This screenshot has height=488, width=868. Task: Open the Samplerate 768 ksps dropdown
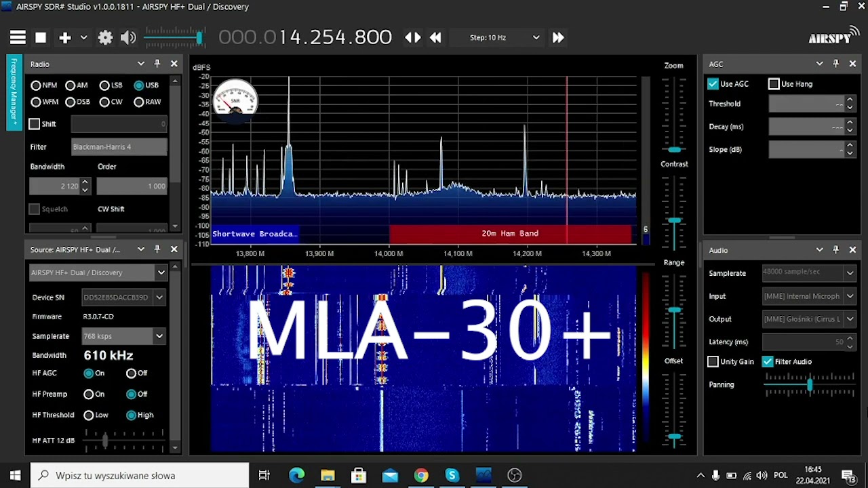124,336
